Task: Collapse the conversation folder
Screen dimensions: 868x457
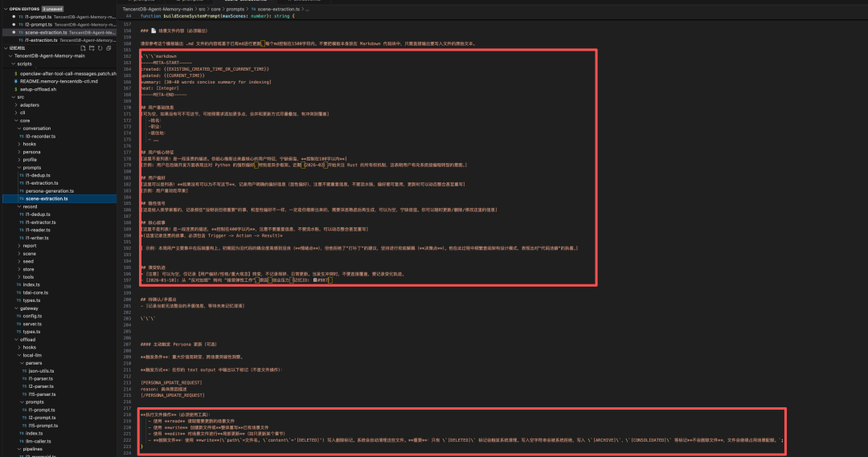Action: pyautogui.click(x=18, y=129)
